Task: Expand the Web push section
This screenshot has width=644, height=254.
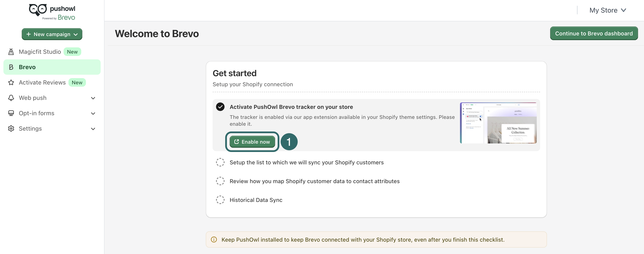Action: 93,98
